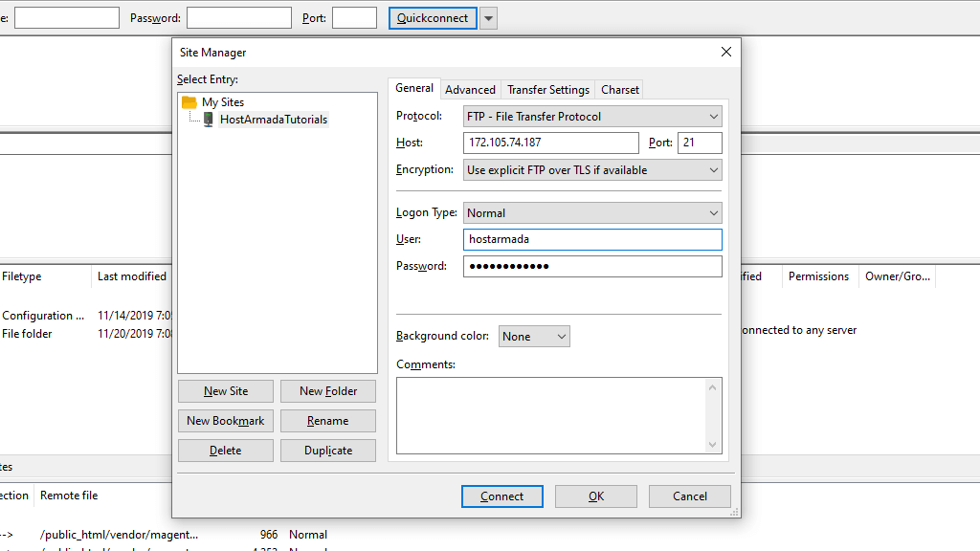Open the Logon Type dropdown
This screenshot has height=551, width=980.
tap(592, 213)
